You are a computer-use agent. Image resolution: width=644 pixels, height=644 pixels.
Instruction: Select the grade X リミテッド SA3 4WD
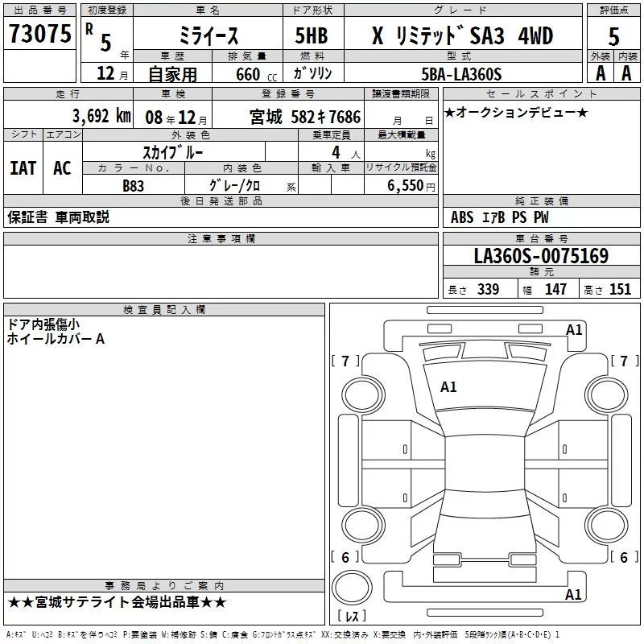click(x=461, y=35)
